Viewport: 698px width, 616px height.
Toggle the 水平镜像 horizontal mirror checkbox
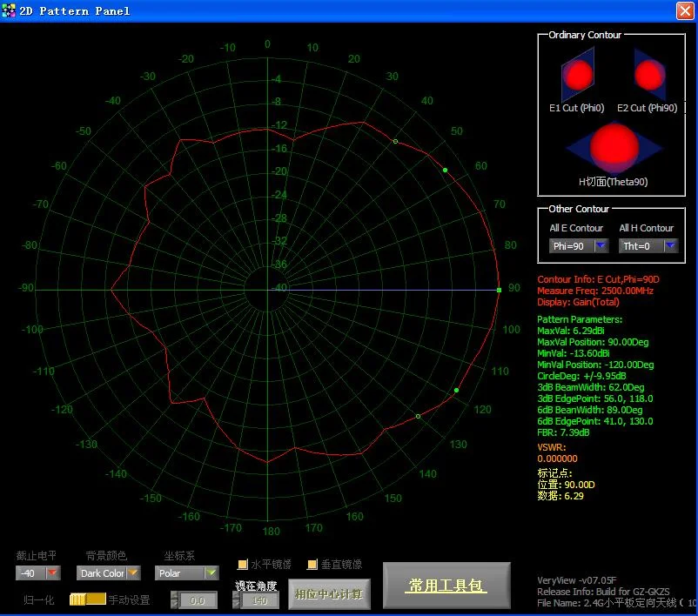point(244,565)
